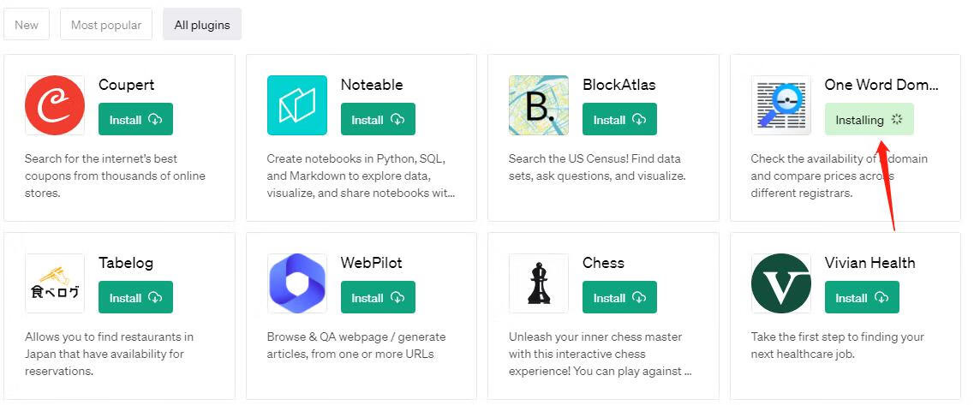Switch to the Most popular tab
The image size is (980, 405).
coord(106,25)
